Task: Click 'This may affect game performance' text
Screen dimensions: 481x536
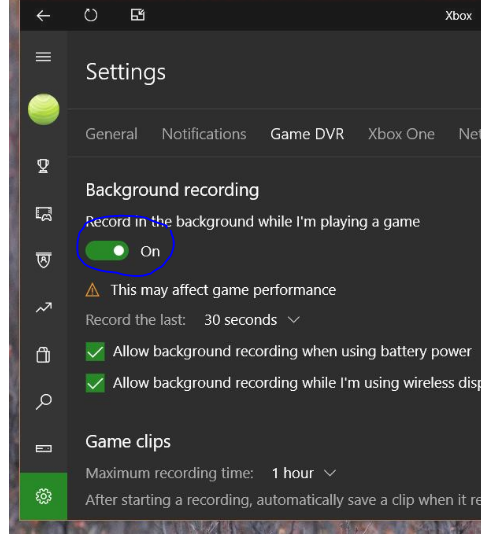Action: pos(223,290)
